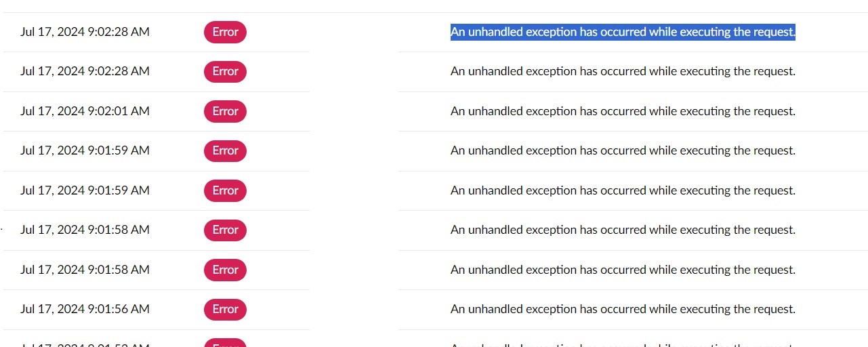Open the exception message in the second 9:02:28 AM row

click(622, 71)
